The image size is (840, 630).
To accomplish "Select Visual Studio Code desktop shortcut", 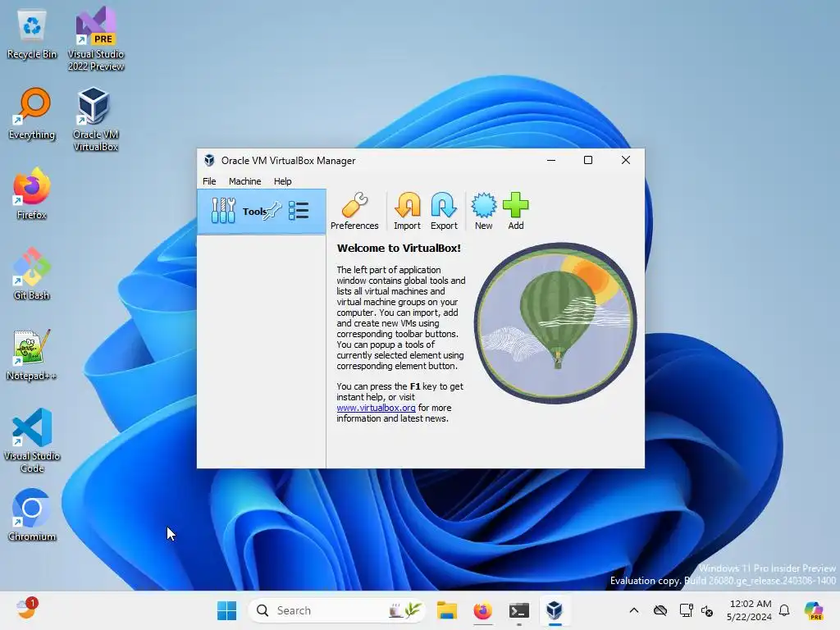I will point(32,441).
